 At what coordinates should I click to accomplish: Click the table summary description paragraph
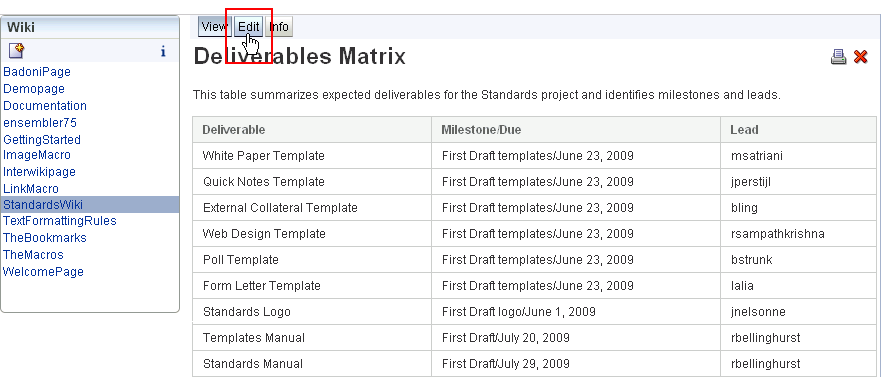[x=487, y=95]
